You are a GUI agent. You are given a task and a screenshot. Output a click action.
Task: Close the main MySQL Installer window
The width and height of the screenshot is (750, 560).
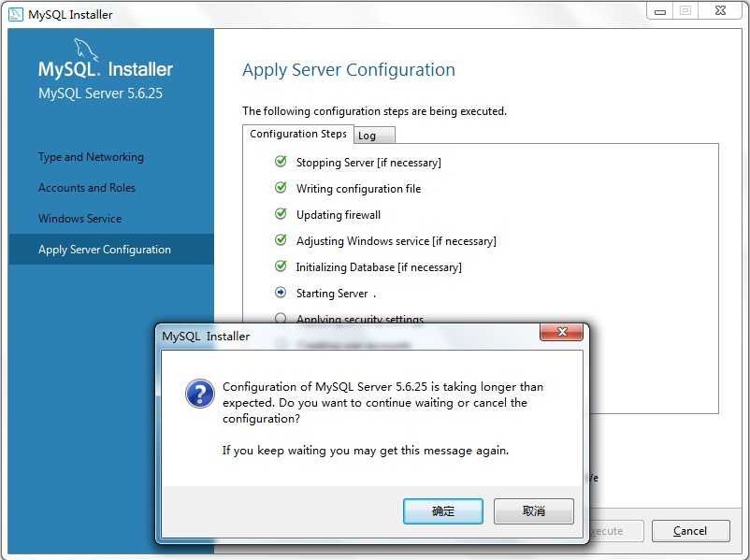pyautogui.click(x=720, y=11)
